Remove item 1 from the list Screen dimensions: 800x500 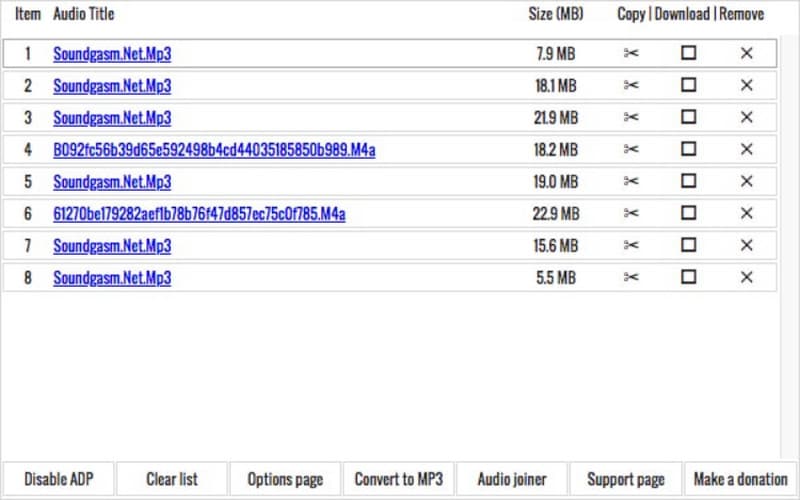tap(746, 53)
